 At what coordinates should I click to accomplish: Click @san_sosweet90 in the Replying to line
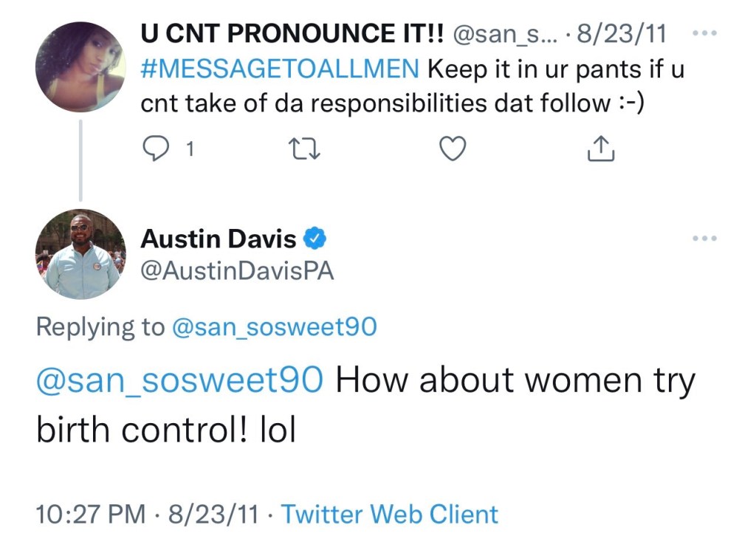(274, 327)
